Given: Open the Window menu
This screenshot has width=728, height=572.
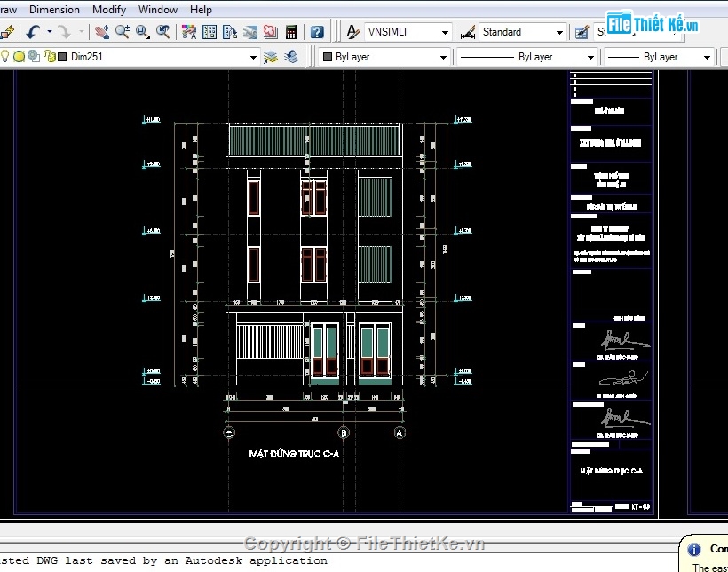Looking at the screenshot, I should tap(158, 9).
